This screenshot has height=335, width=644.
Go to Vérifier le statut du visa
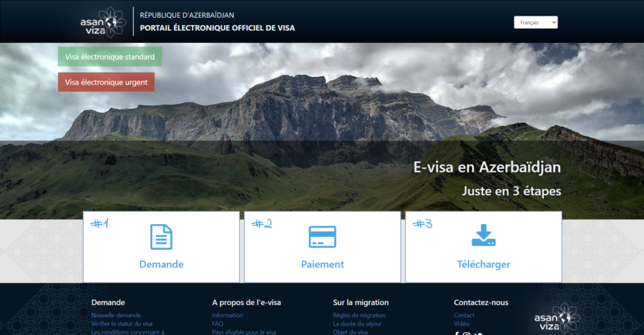(122, 324)
